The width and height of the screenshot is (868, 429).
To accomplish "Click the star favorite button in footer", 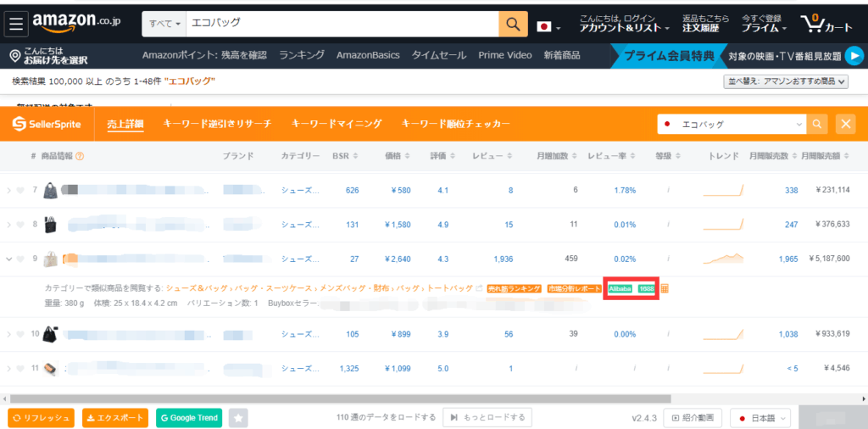I will (x=238, y=417).
